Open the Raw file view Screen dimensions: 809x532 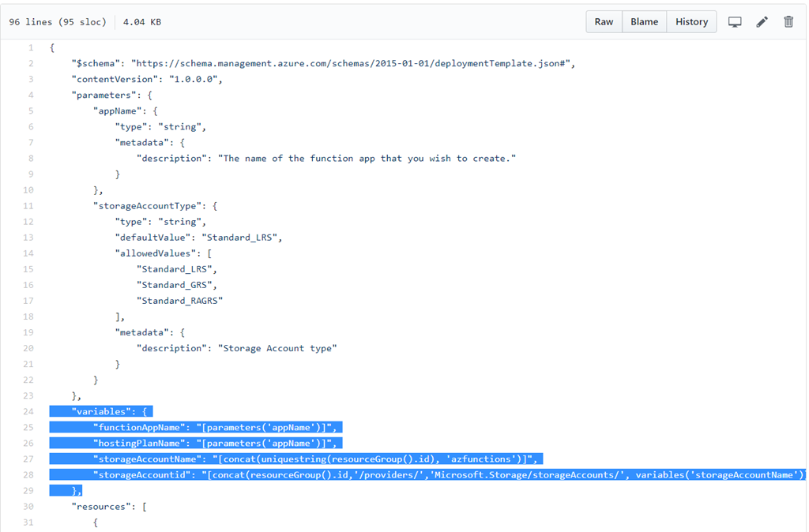pyautogui.click(x=604, y=22)
